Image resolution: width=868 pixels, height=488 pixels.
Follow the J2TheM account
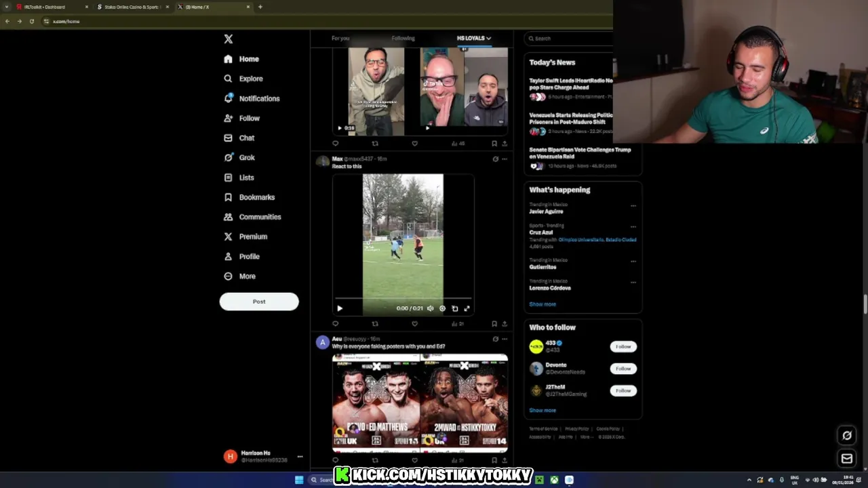(623, 390)
